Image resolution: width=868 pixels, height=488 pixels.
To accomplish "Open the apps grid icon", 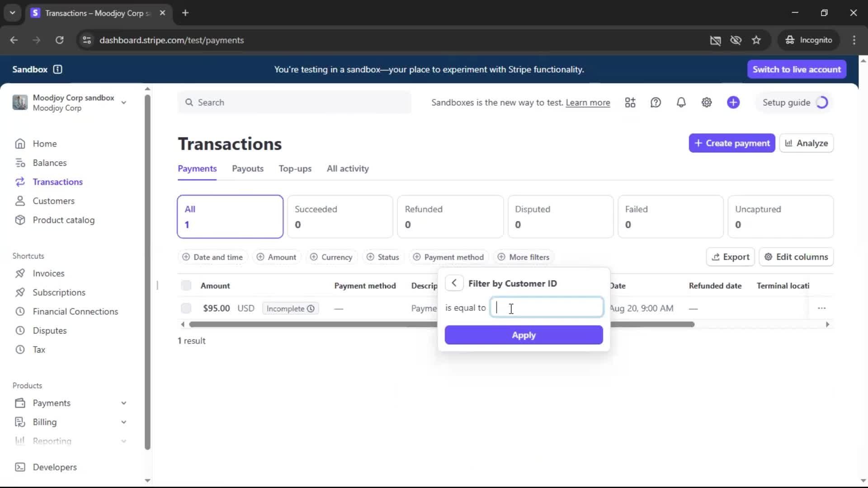I will [x=630, y=103].
